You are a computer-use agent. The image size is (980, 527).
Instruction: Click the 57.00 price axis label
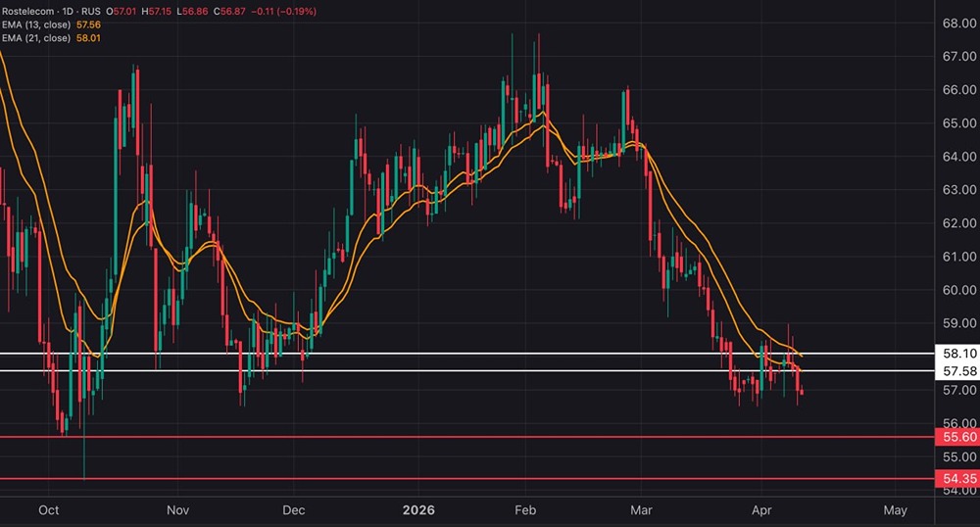[x=959, y=390]
